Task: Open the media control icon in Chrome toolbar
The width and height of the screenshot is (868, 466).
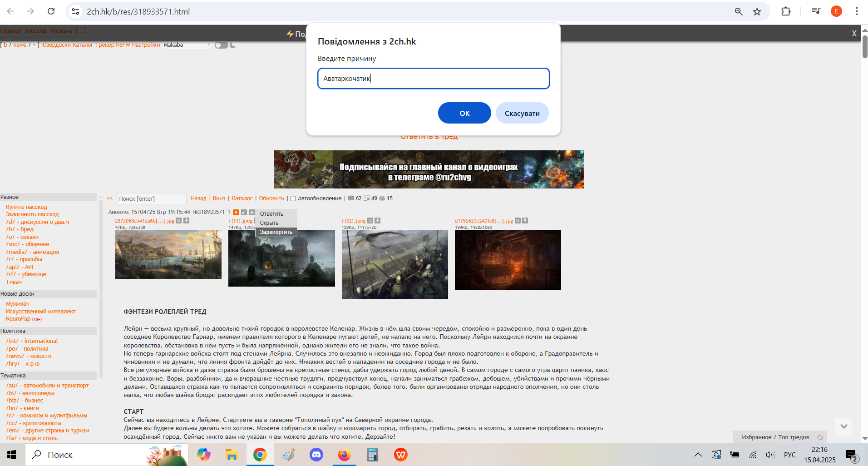Action: coord(816,11)
